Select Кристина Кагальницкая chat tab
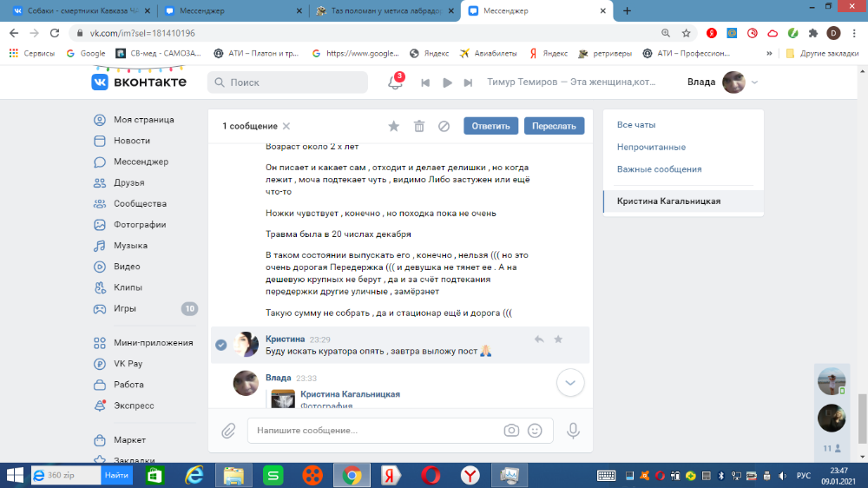The image size is (868, 488). [x=683, y=201]
